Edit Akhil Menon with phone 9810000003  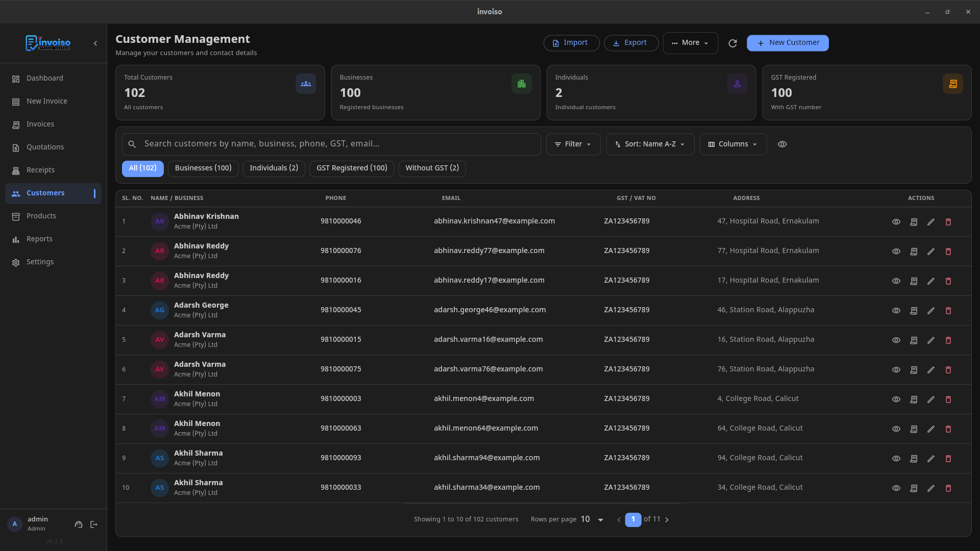point(931,399)
